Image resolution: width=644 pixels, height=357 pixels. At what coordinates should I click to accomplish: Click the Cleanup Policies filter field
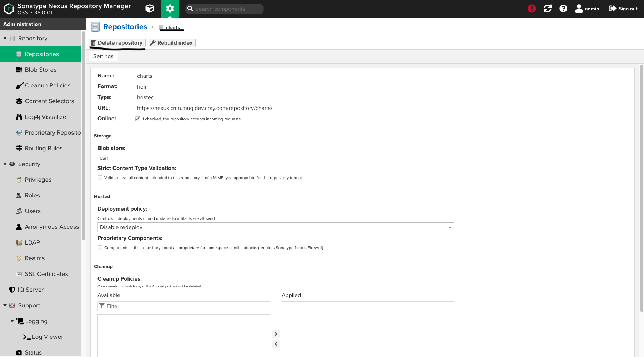click(x=184, y=306)
